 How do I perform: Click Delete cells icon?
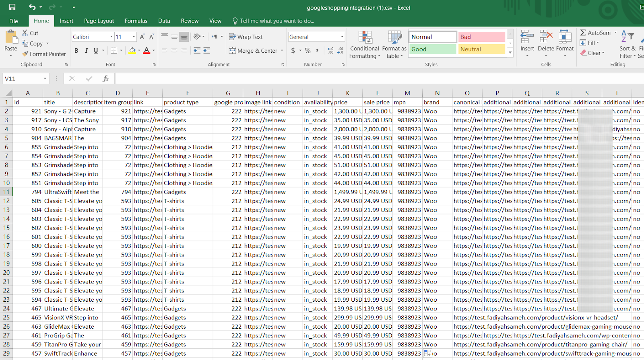tap(546, 37)
